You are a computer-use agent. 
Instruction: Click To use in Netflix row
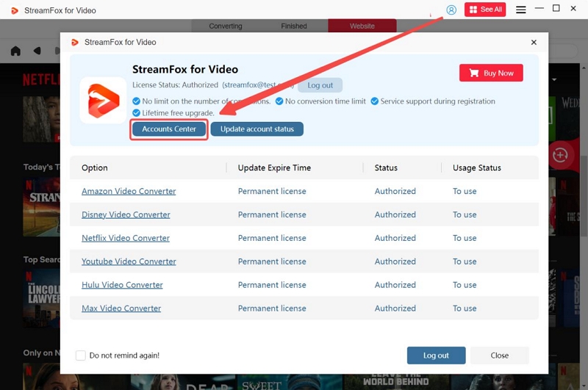point(465,238)
